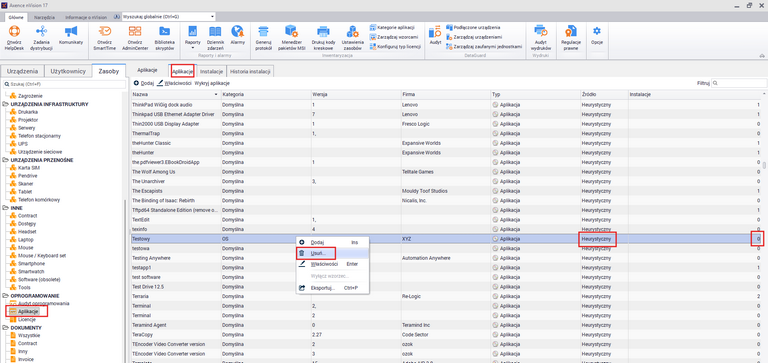Open Audyt wydruków
768x363 pixels.
point(541,38)
